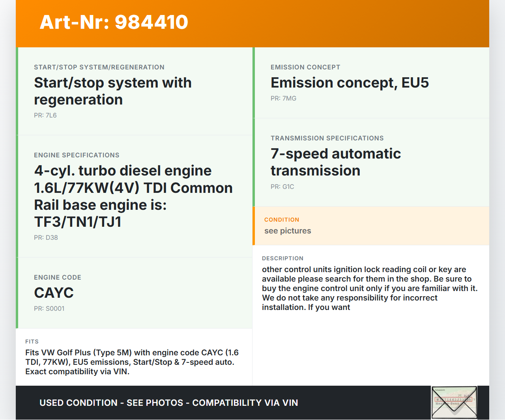This screenshot has height=420, width=505.
Task: Click the DESCRIPTION section label
Action: 282,258
